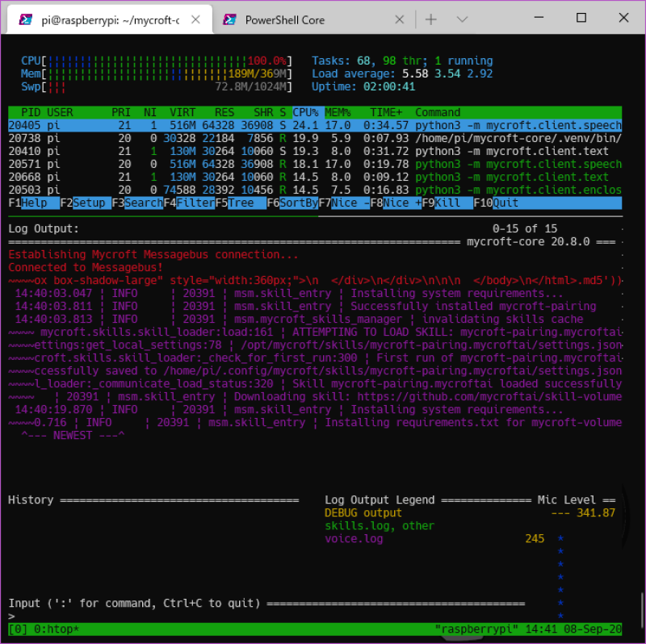Close the terminal window

coord(623,17)
